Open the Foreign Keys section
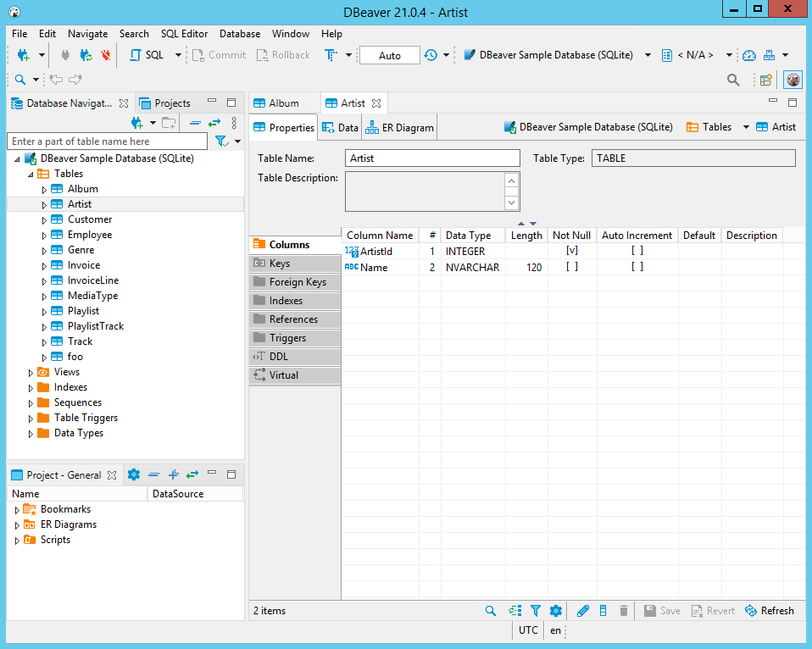This screenshot has height=649, width=812. (x=295, y=282)
